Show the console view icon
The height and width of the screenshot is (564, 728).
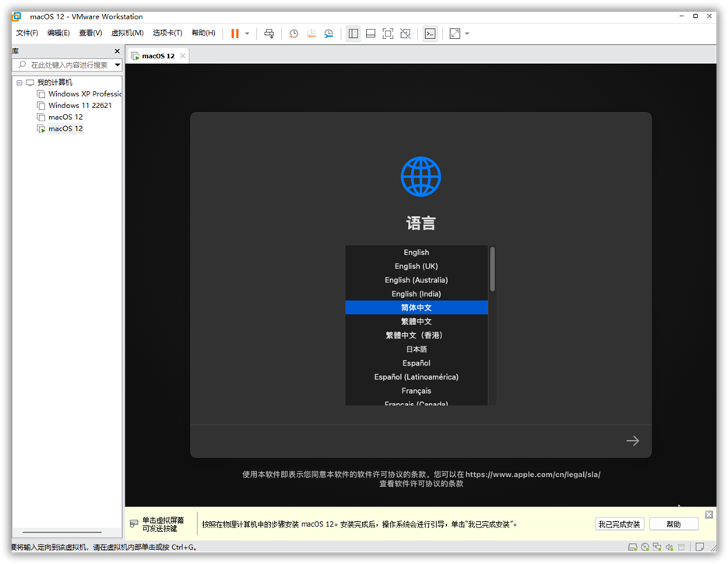pyautogui.click(x=431, y=33)
